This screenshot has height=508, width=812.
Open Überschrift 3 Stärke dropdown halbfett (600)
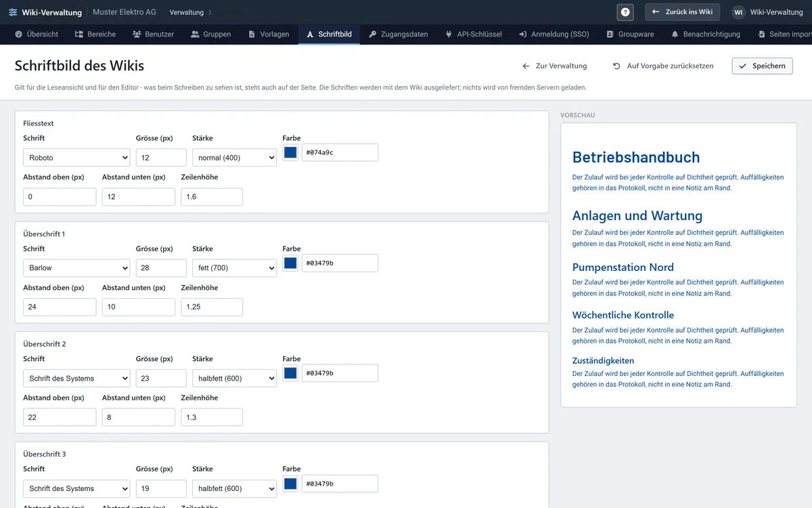click(234, 488)
